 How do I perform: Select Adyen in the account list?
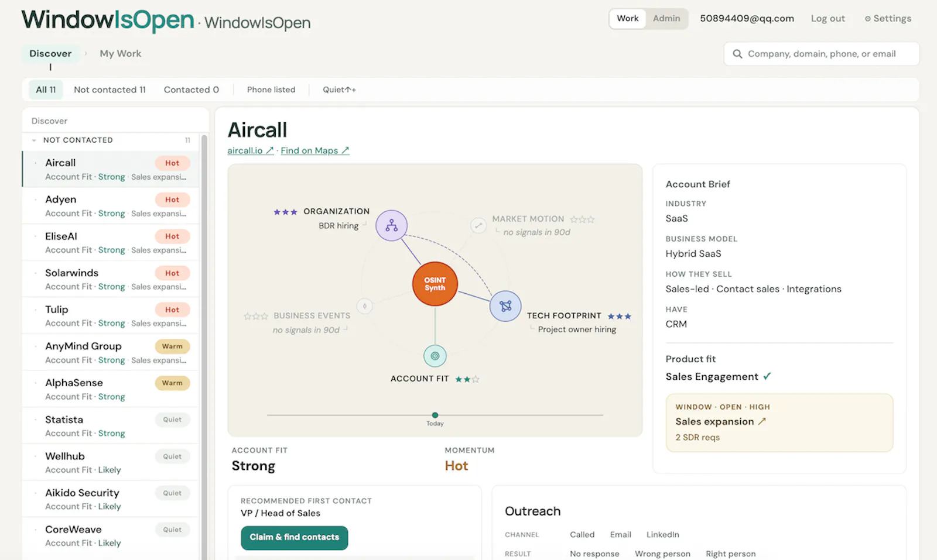[x=111, y=207]
